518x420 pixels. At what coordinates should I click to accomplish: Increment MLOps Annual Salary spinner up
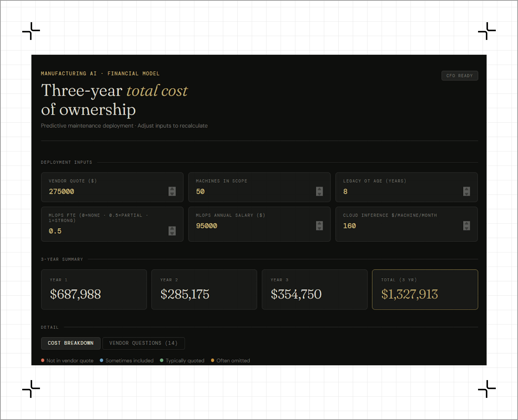319,223
